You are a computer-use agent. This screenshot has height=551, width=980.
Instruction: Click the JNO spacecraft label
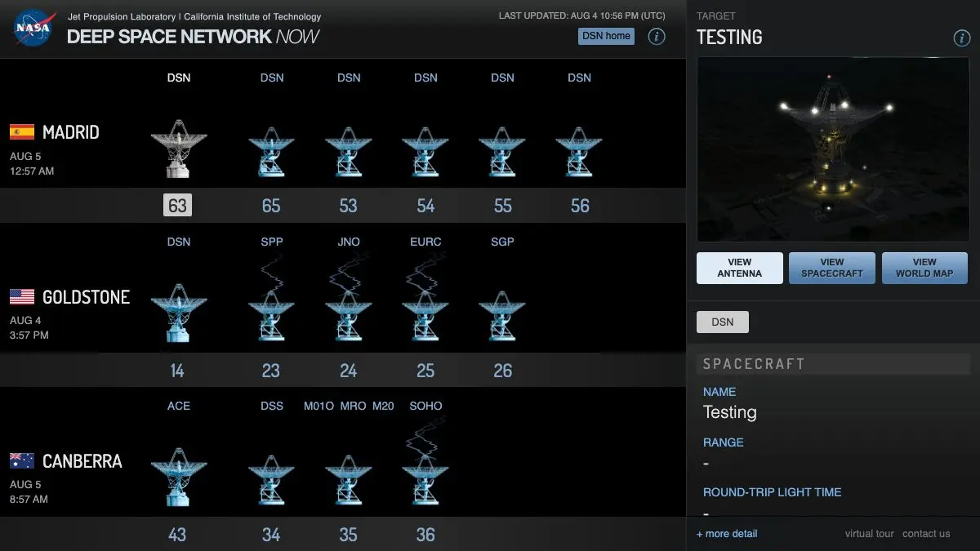pos(349,242)
